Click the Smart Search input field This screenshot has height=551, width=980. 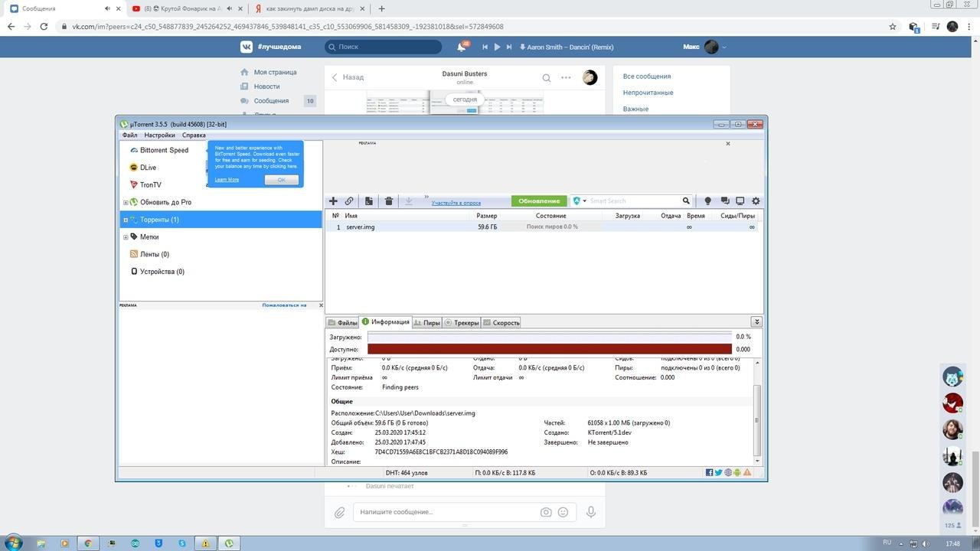click(x=634, y=201)
